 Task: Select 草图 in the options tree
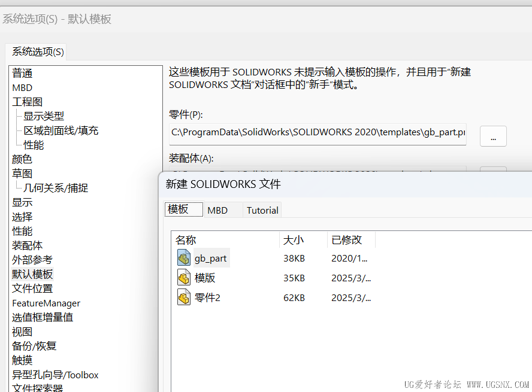coord(22,174)
